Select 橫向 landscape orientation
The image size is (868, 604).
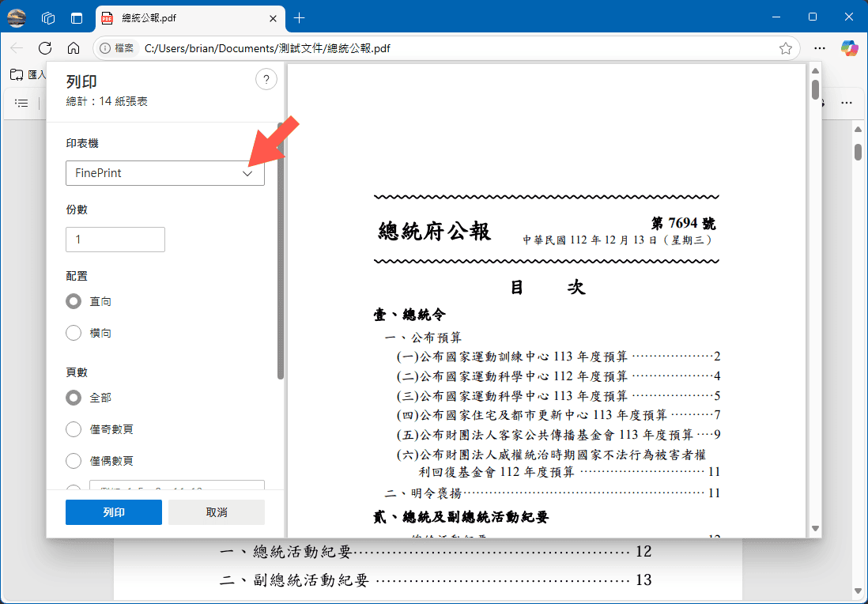[74, 334]
